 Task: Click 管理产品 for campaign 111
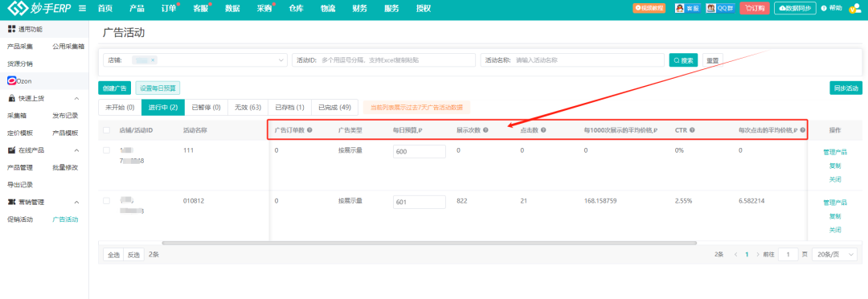[x=835, y=151]
